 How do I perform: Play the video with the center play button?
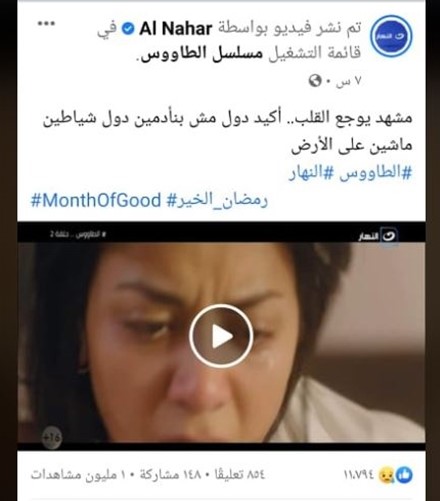pos(221,336)
